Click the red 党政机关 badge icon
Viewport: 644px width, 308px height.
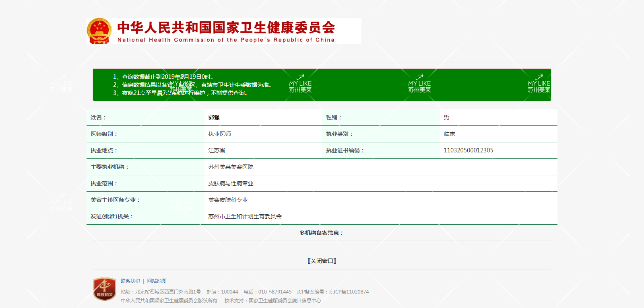[x=105, y=289]
